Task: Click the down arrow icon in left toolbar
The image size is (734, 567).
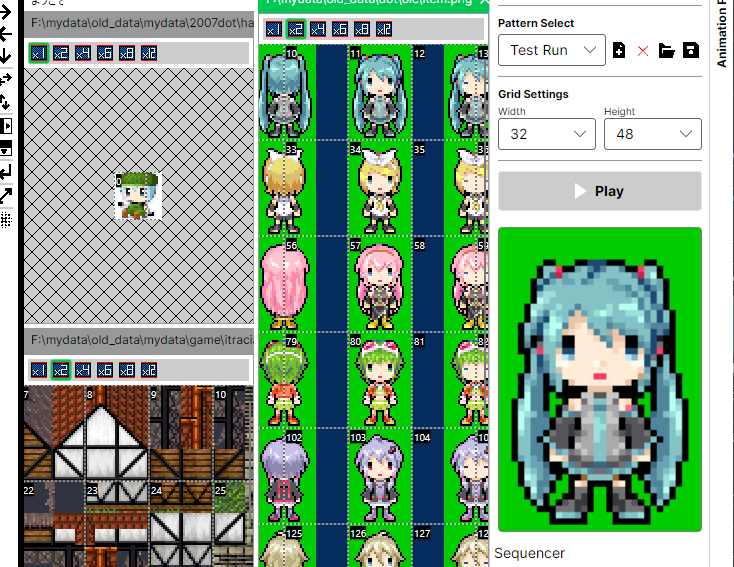Action: tap(6, 56)
